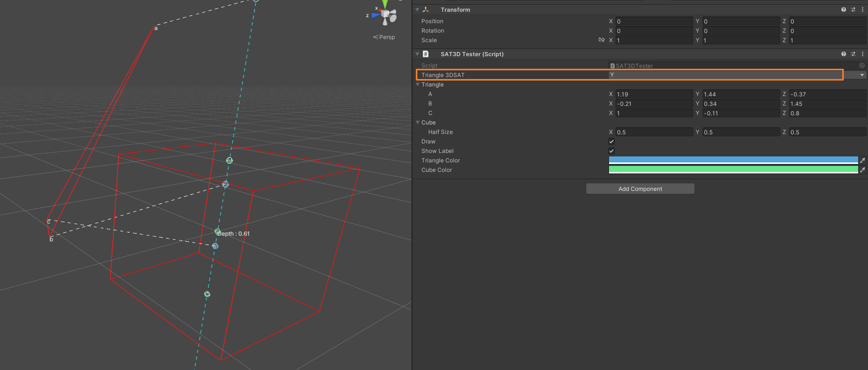This screenshot has height=370, width=868.
Task: Enable constrained proportions for Scale
Action: coord(601,40)
